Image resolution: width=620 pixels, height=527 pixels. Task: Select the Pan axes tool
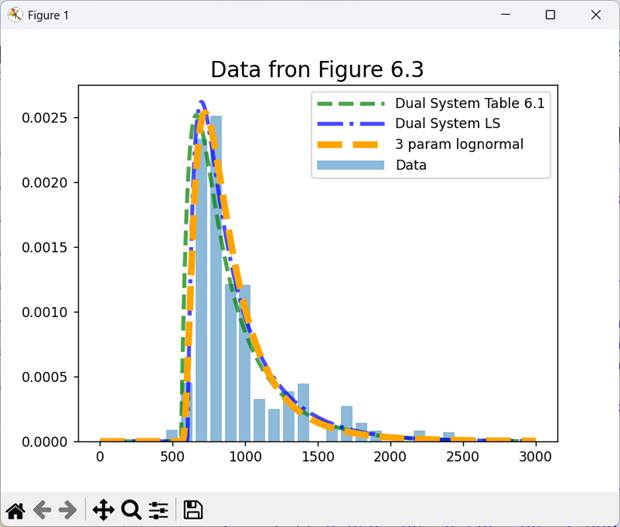point(103,510)
